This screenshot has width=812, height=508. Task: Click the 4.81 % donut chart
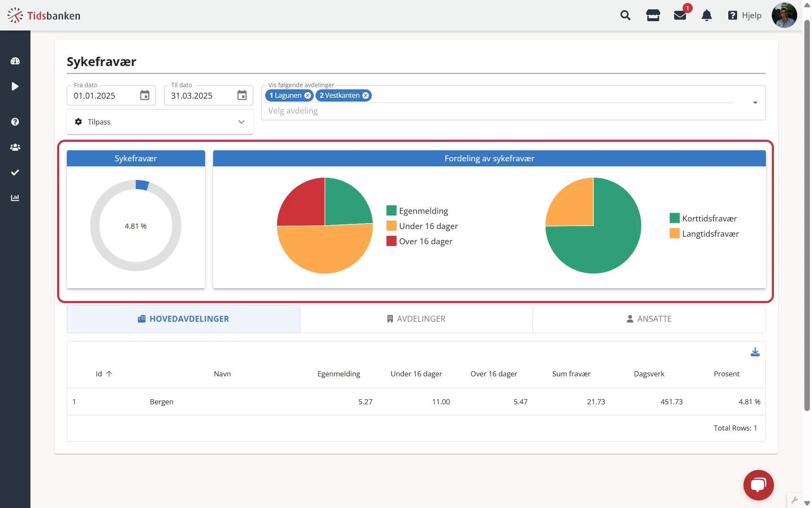[x=136, y=226]
